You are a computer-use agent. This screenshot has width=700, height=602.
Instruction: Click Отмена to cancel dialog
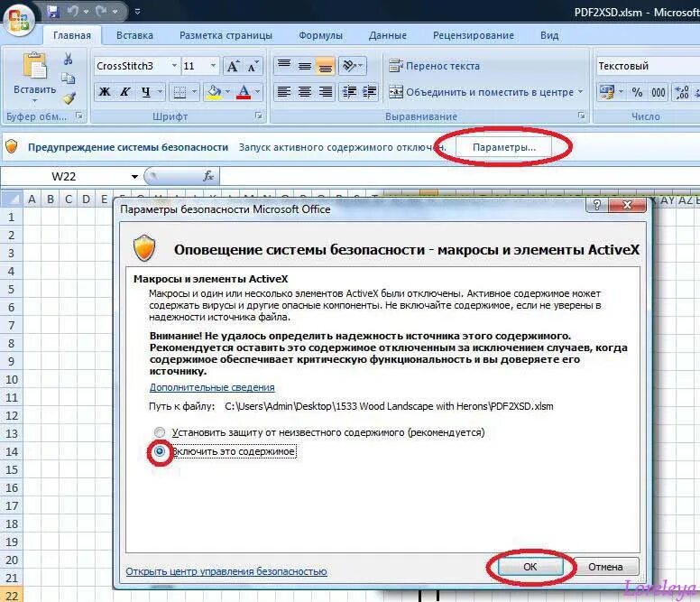pos(605,566)
